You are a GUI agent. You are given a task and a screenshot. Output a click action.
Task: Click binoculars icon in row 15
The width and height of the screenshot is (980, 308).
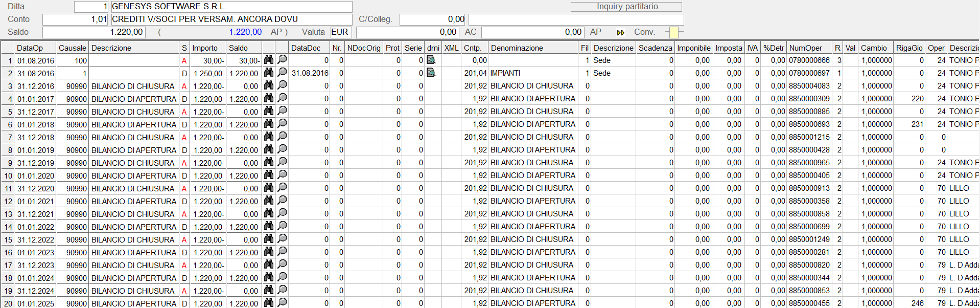(269, 239)
